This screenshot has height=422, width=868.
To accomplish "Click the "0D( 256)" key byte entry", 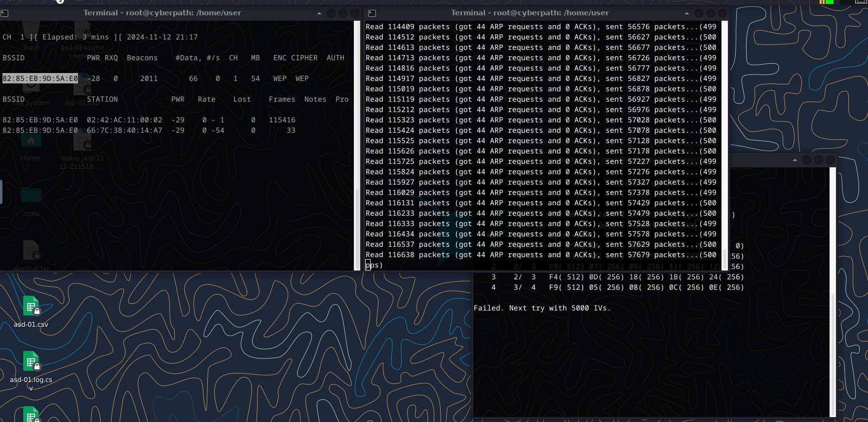I will point(606,277).
